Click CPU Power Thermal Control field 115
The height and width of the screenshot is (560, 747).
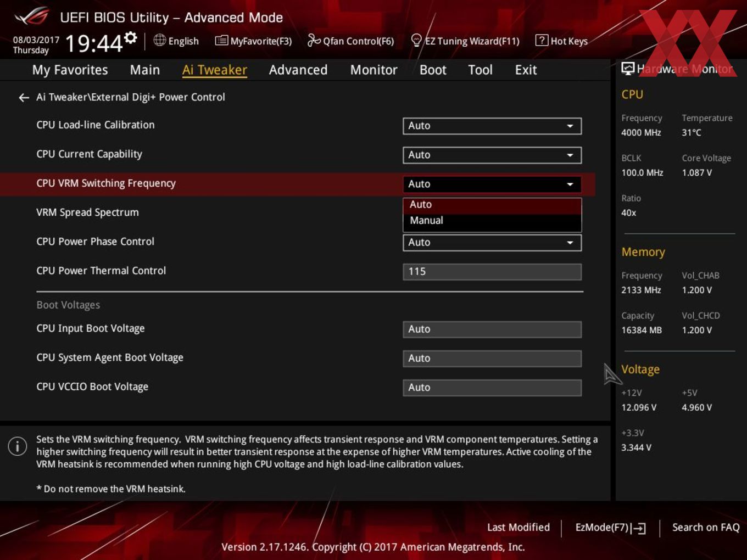coord(492,271)
